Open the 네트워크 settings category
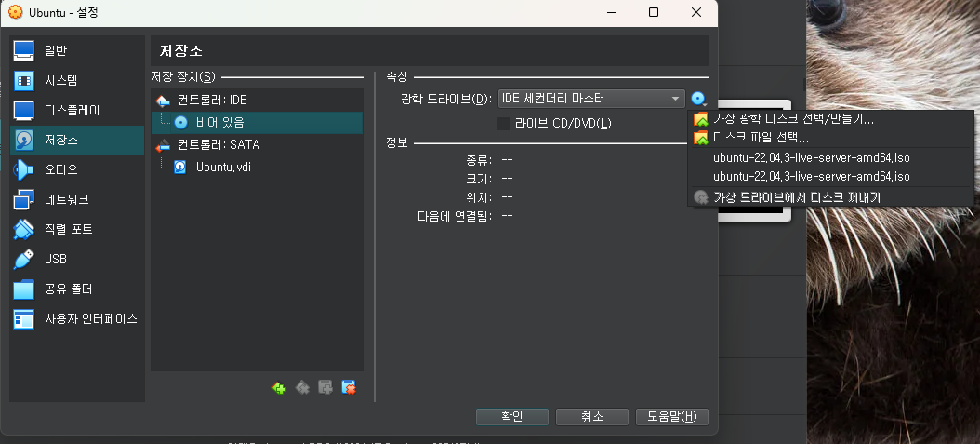 click(x=77, y=199)
